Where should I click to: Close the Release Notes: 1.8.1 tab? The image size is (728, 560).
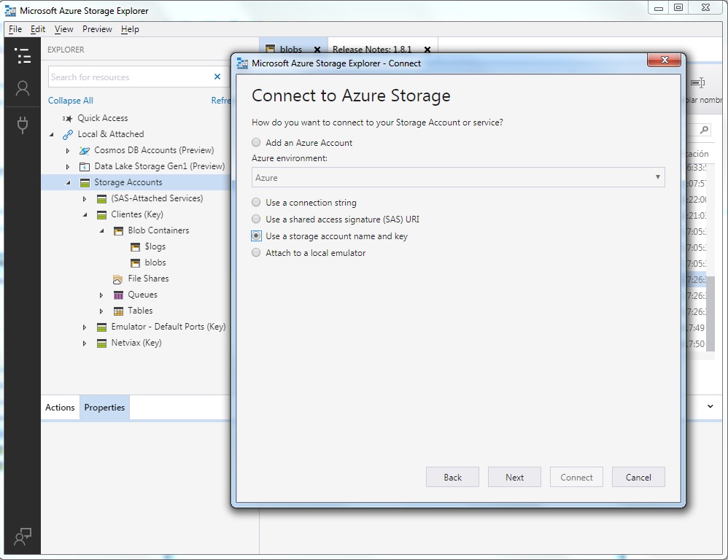[x=427, y=49]
